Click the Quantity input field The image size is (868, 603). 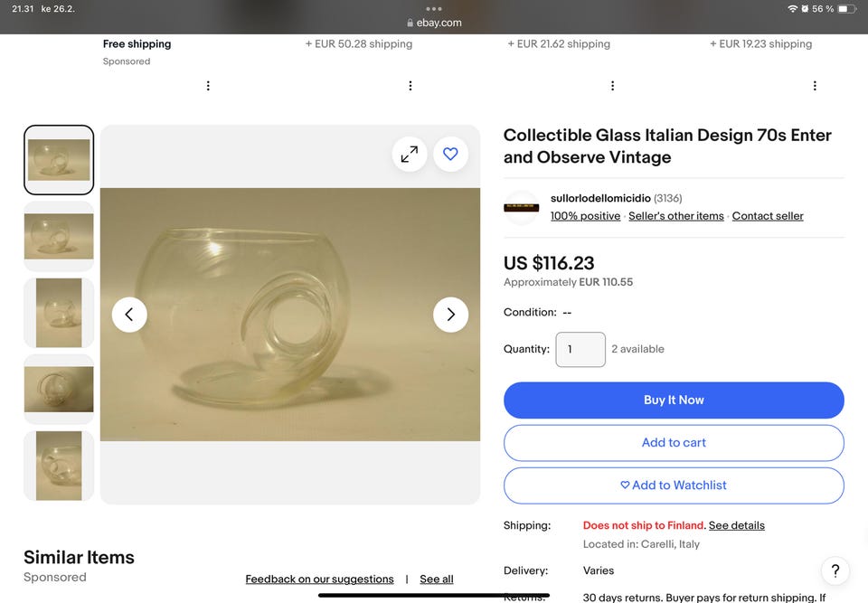[x=580, y=350]
